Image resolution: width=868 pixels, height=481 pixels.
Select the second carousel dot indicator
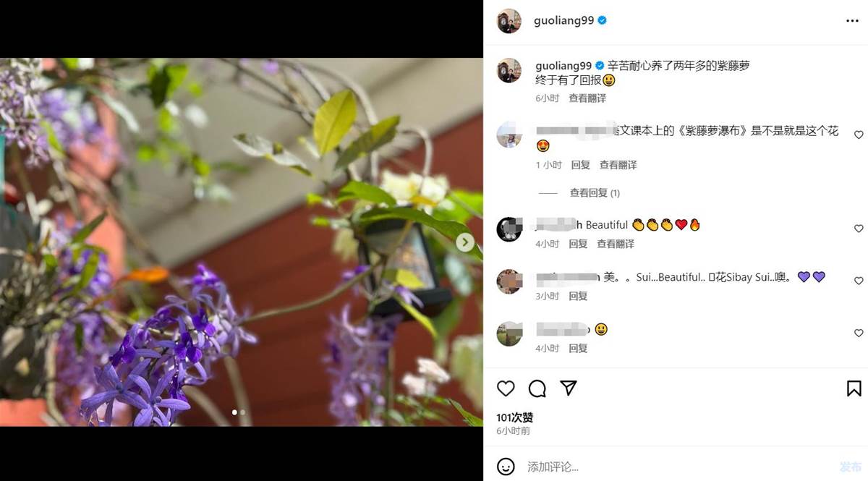[x=242, y=412]
